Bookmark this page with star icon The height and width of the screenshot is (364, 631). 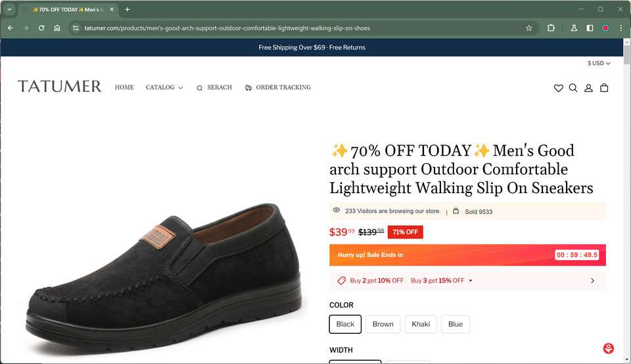[x=528, y=28]
